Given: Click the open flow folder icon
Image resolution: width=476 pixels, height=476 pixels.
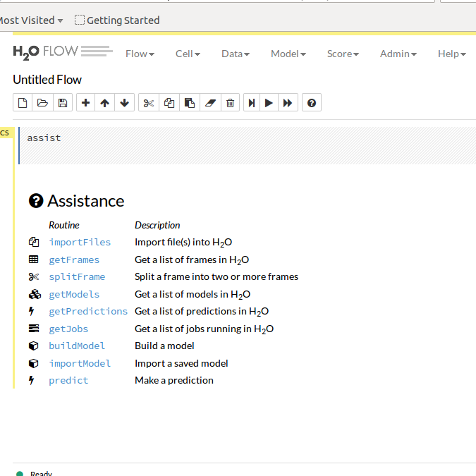Looking at the screenshot, I should [42, 103].
